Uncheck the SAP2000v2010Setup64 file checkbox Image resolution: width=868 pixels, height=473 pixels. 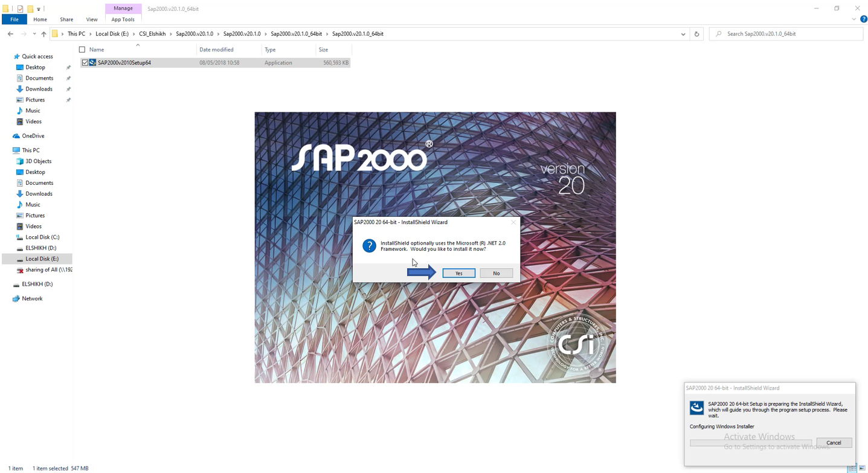coord(85,62)
